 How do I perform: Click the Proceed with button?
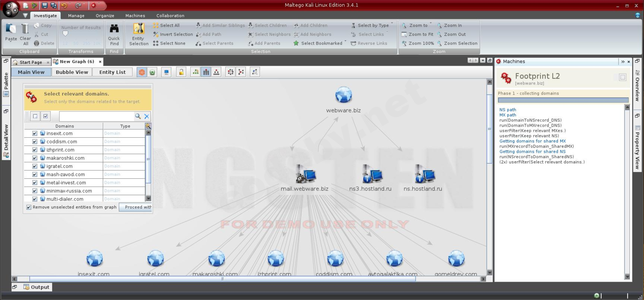136,207
